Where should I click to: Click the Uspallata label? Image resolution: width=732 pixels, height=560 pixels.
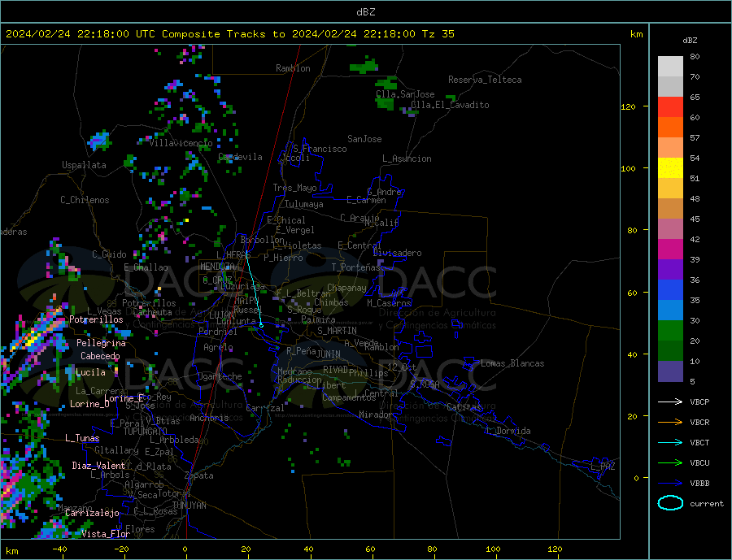tap(84, 165)
